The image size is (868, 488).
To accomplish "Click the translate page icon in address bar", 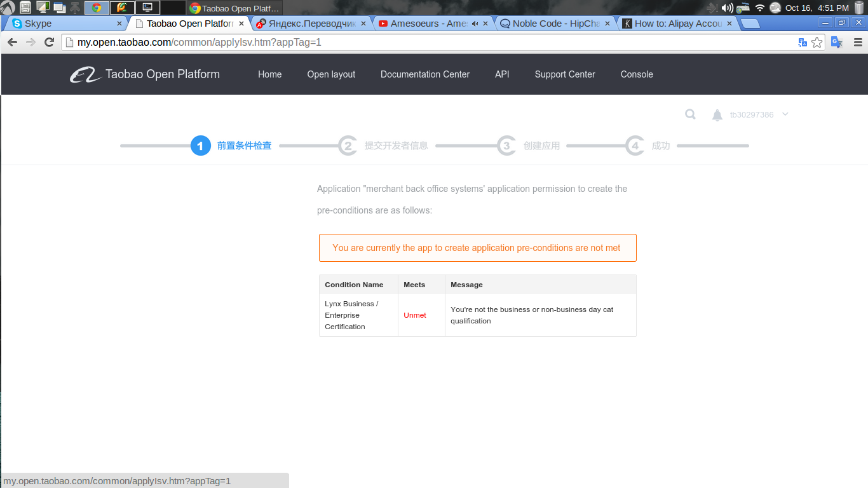I will tap(803, 43).
